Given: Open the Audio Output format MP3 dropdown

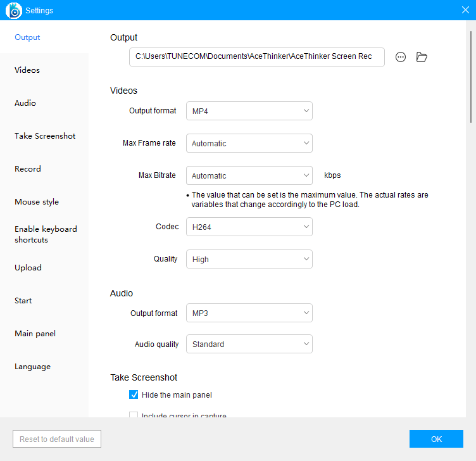Looking at the screenshot, I should (x=249, y=313).
